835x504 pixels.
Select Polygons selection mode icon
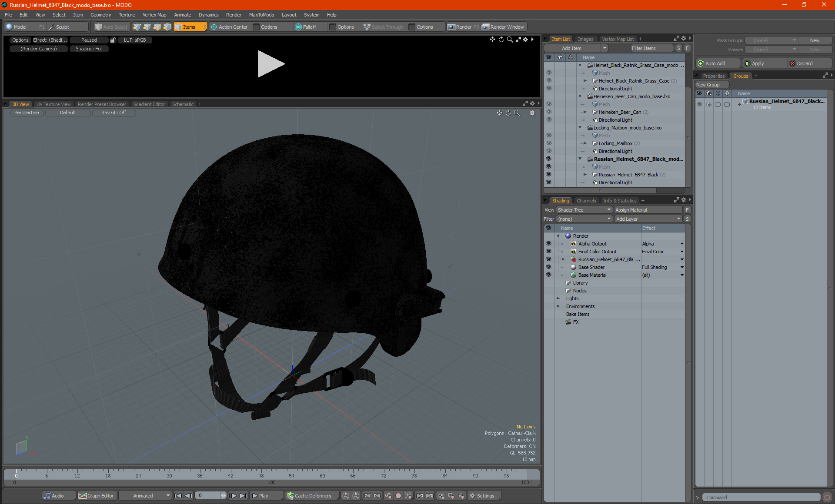point(157,27)
